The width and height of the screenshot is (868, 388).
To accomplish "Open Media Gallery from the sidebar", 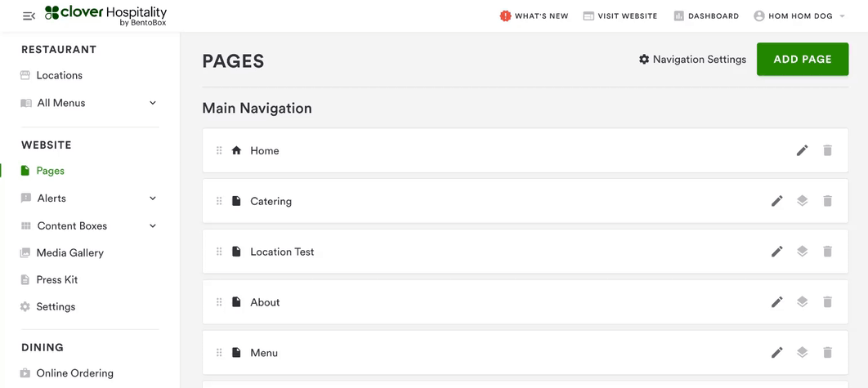I will 69,253.
